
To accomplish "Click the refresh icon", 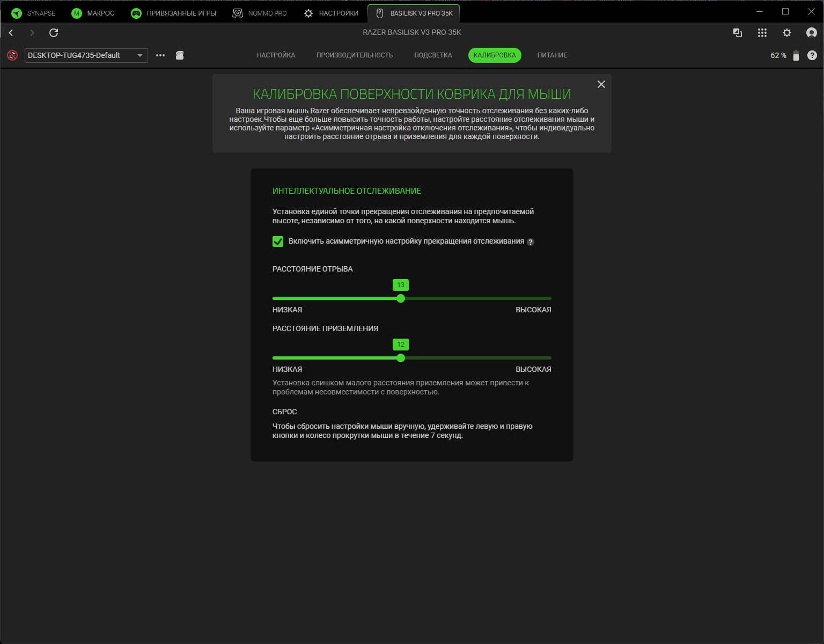I will pos(54,33).
